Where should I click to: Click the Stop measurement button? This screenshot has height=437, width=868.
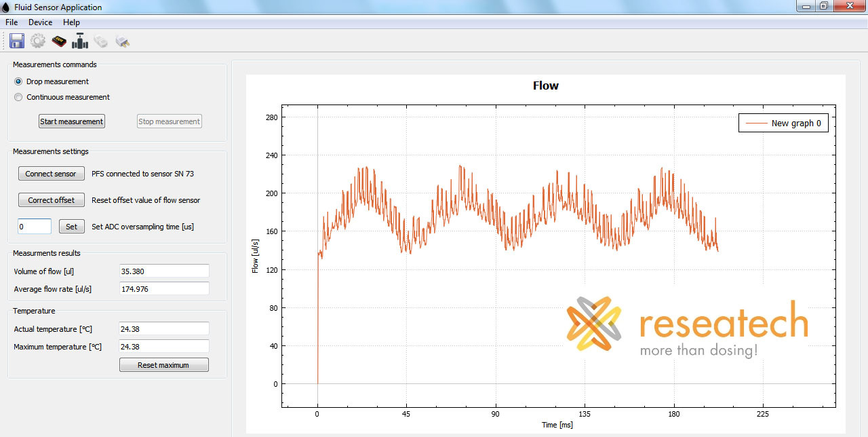[170, 121]
